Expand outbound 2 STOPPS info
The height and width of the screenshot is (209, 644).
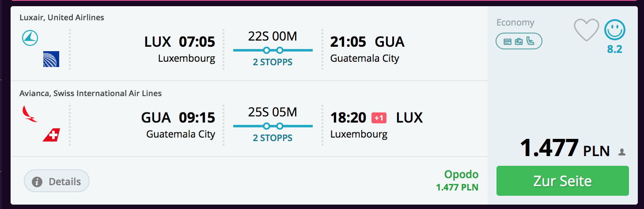[x=273, y=62]
